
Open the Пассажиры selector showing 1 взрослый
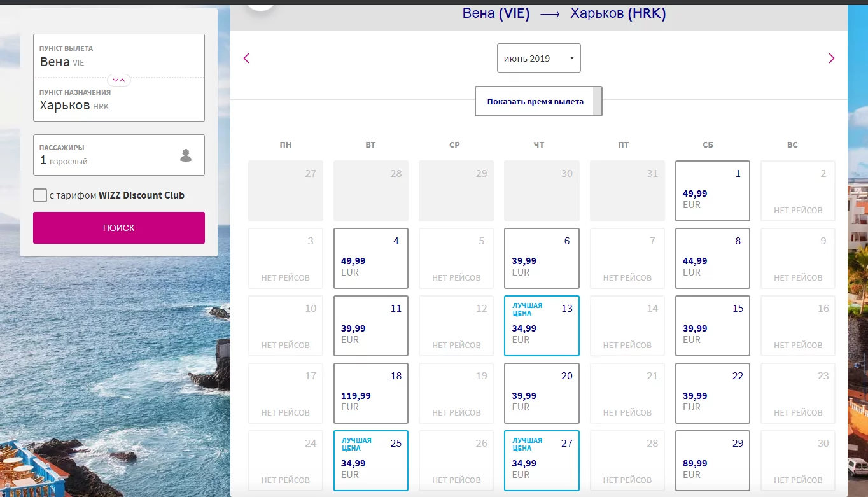tap(119, 155)
